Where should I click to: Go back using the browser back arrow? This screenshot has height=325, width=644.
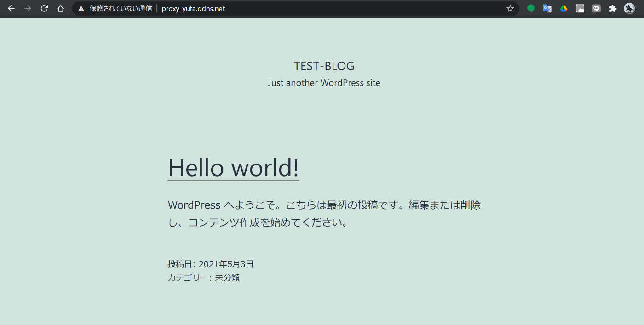click(x=11, y=8)
